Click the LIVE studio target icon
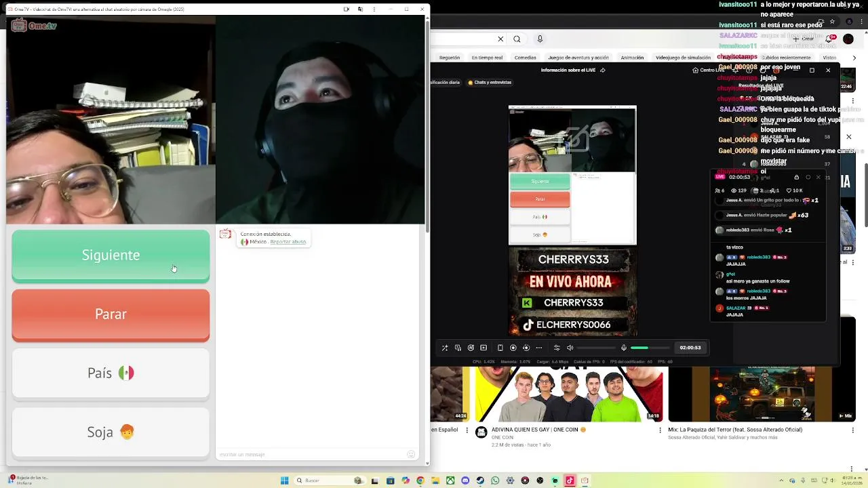 coord(471,348)
